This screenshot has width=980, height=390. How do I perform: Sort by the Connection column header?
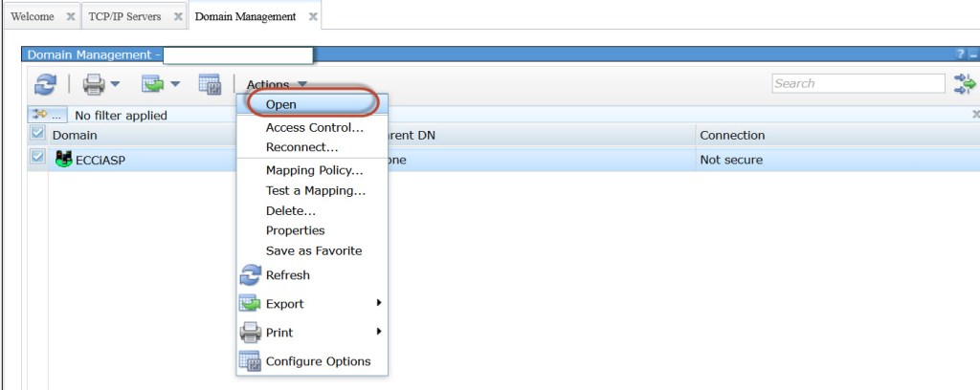(732, 136)
